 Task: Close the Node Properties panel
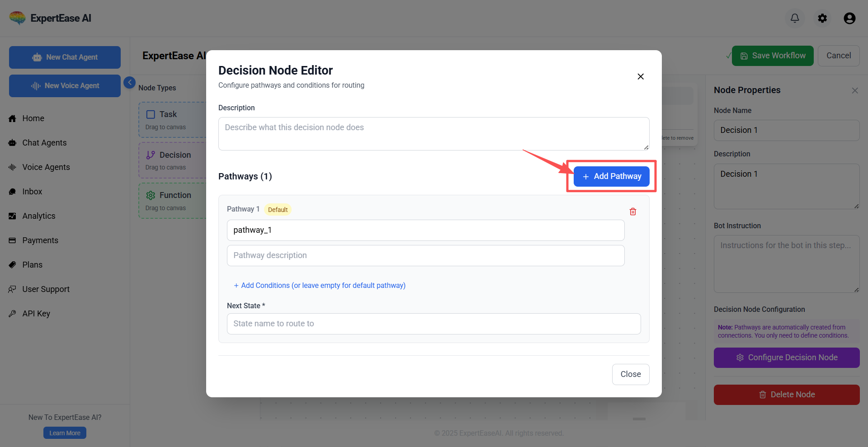[854, 90]
